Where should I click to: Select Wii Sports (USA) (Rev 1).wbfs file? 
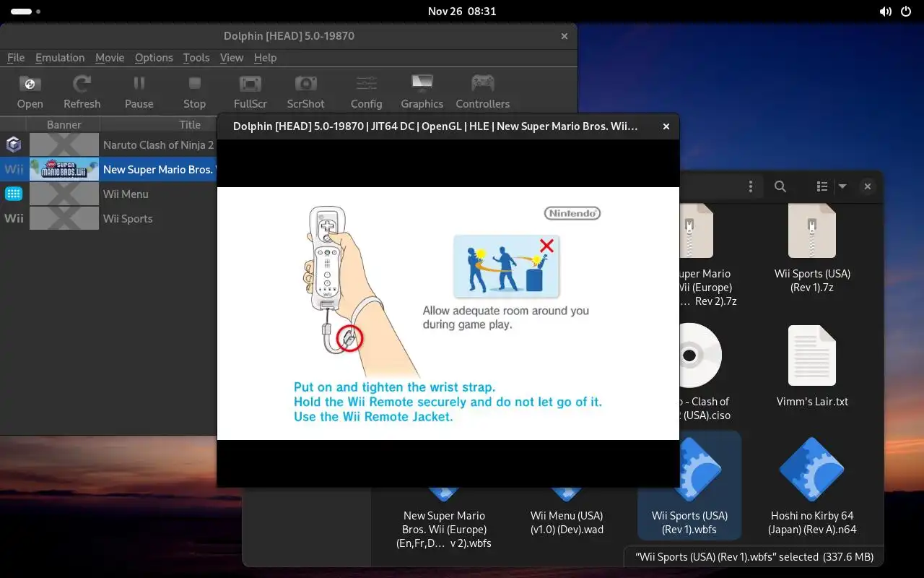pos(689,486)
